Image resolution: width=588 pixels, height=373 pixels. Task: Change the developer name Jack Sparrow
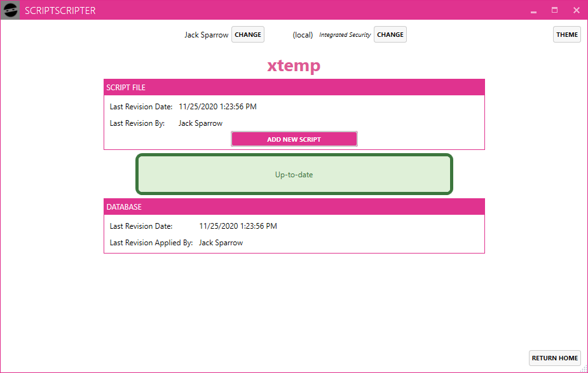point(248,34)
